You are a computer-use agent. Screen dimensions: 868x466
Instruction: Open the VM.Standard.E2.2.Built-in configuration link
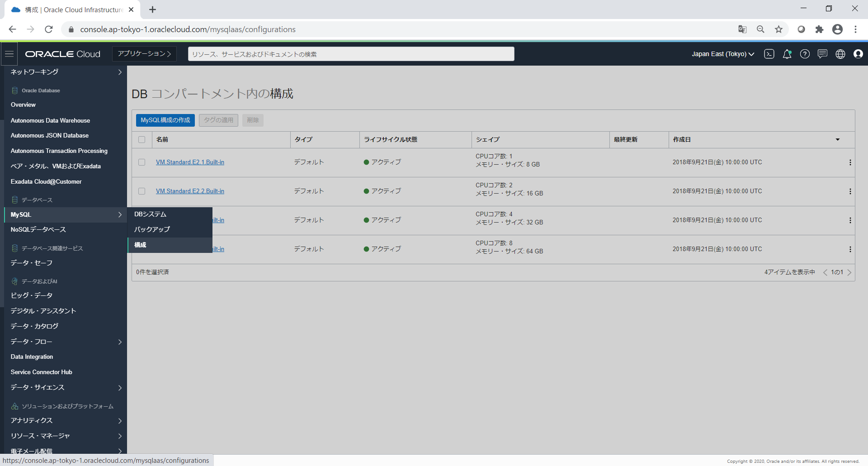click(190, 191)
